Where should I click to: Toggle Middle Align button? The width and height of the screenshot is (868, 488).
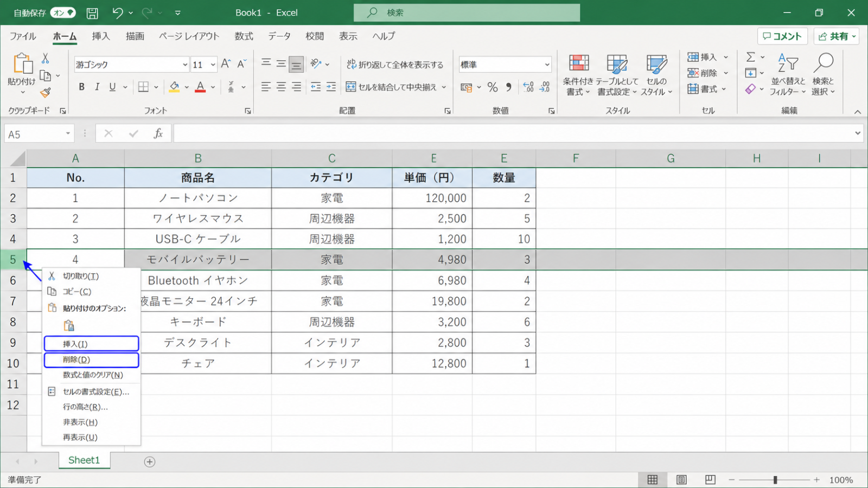coord(281,64)
